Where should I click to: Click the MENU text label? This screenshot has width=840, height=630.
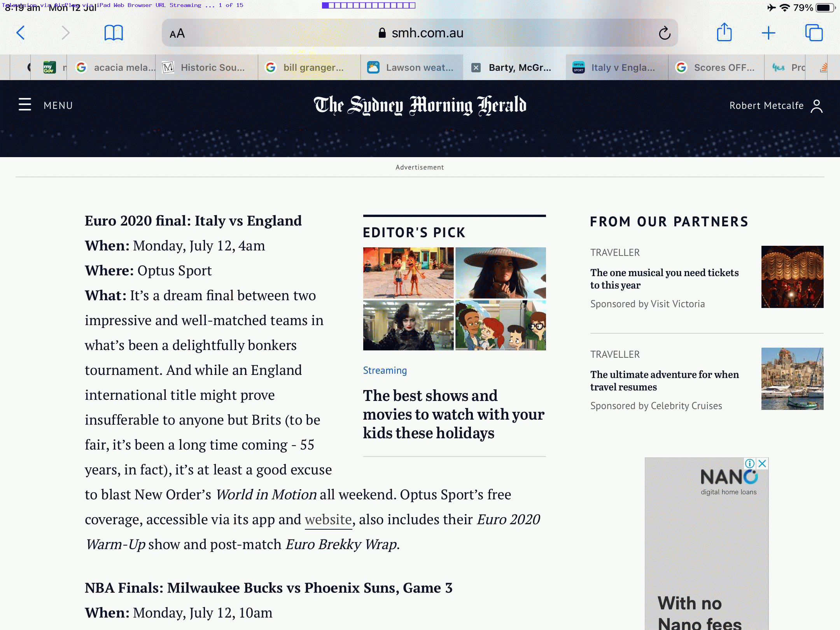(x=58, y=105)
